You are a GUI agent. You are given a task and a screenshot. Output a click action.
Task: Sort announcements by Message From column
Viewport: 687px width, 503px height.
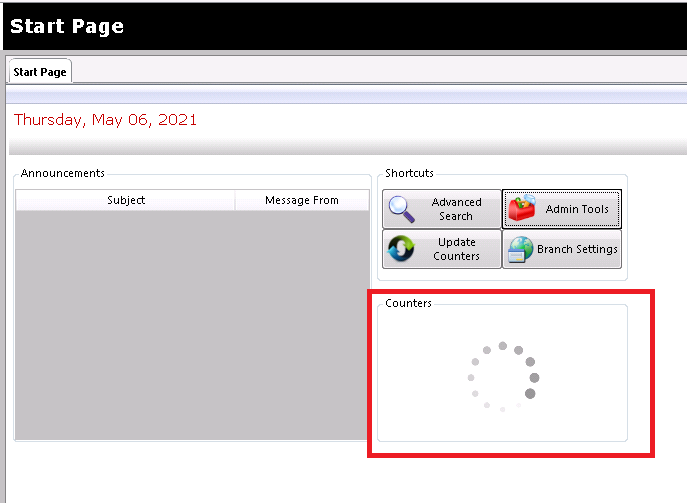(302, 200)
